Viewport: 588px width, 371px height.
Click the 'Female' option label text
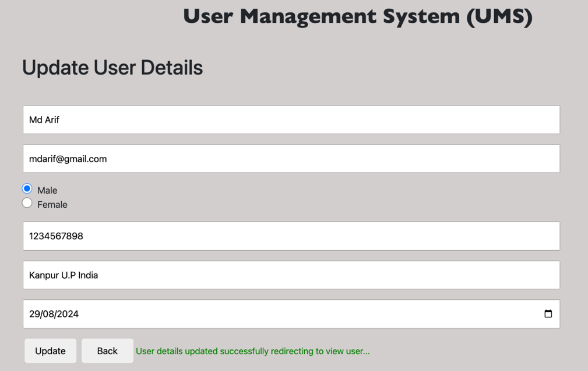pos(52,205)
